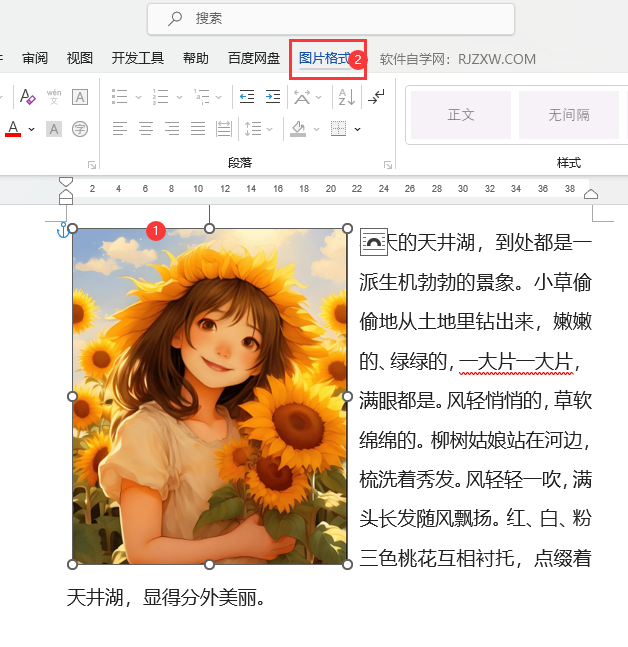Open the font color dropdown arrow
The width and height of the screenshot is (628, 647).
click(31, 130)
